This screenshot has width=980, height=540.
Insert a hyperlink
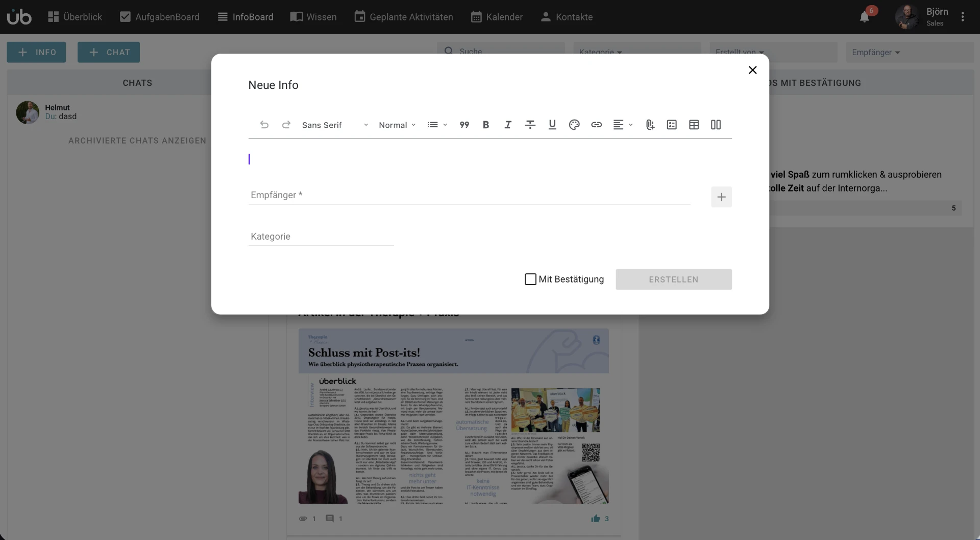pyautogui.click(x=596, y=125)
